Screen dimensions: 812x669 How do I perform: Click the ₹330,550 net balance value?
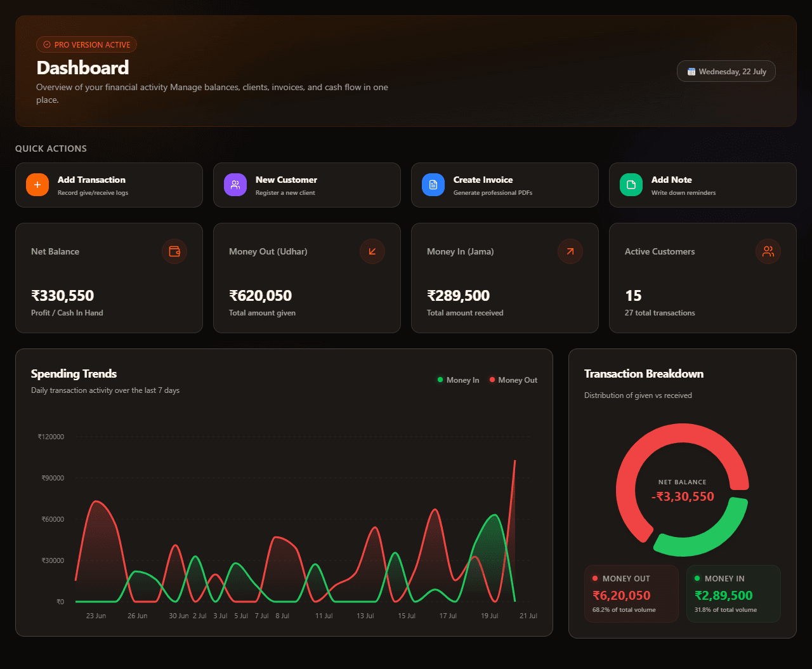tap(62, 296)
